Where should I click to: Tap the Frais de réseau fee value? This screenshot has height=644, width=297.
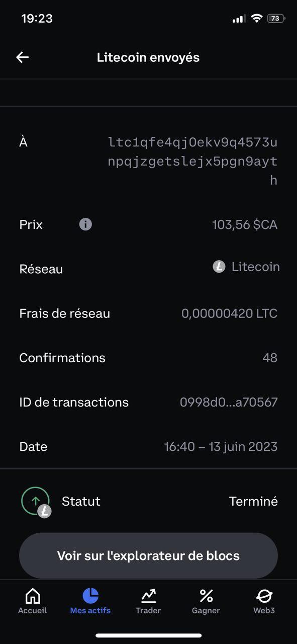point(229,313)
